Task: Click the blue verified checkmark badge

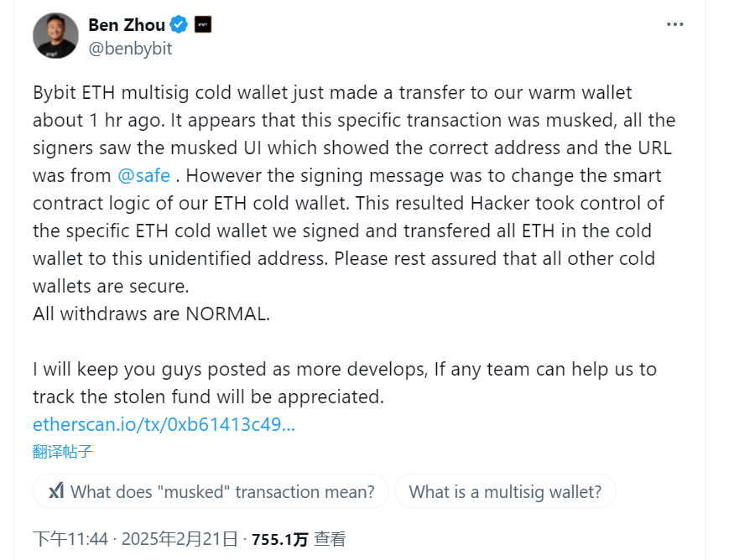Action: (x=179, y=24)
